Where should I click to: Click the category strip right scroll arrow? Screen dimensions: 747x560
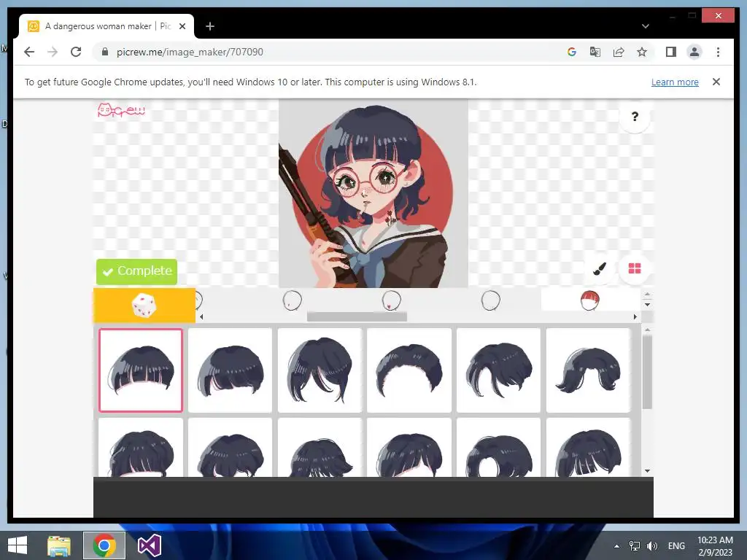point(635,316)
